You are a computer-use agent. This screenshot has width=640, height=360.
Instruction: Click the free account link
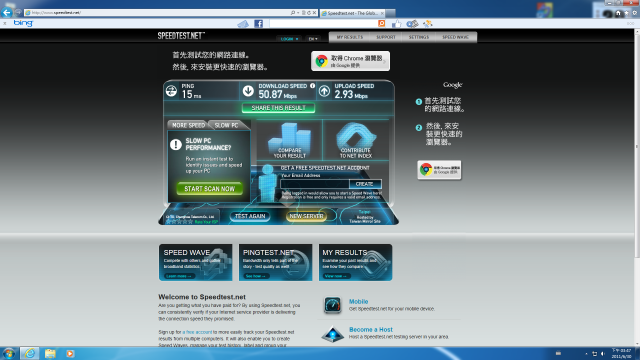coord(197,332)
